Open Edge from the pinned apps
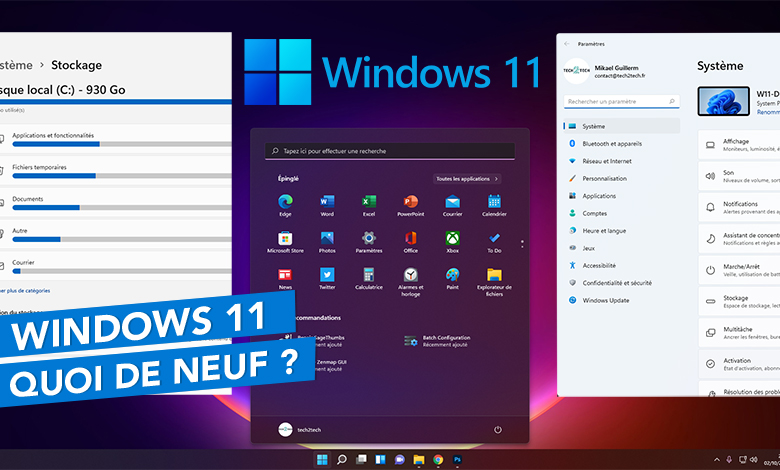This screenshot has width=780, height=470. click(x=285, y=205)
